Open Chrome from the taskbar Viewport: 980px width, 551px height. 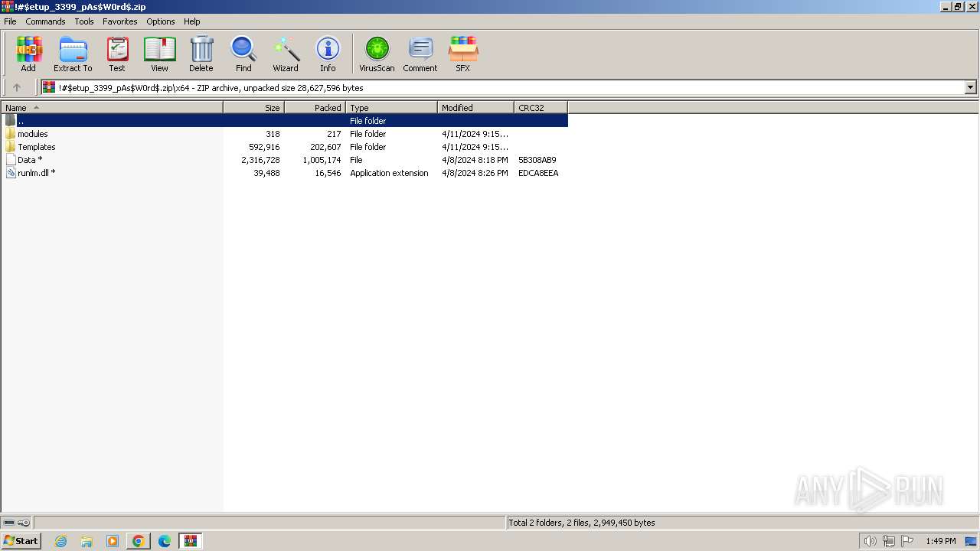tap(139, 541)
